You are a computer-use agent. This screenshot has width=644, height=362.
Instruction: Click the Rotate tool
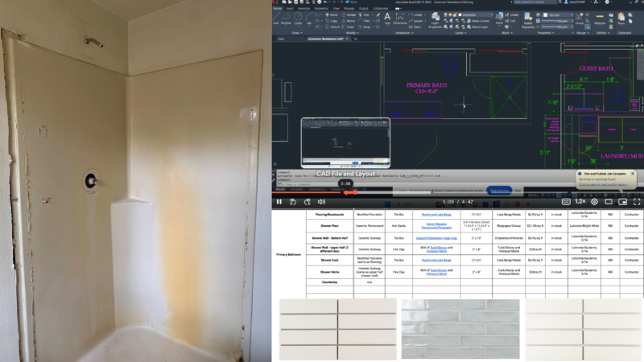tap(349, 14)
